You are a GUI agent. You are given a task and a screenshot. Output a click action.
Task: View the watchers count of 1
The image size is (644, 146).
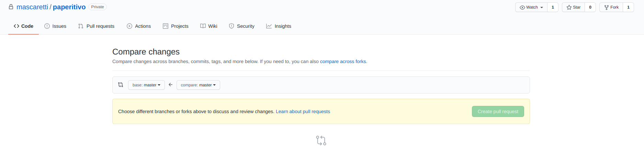(553, 7)
